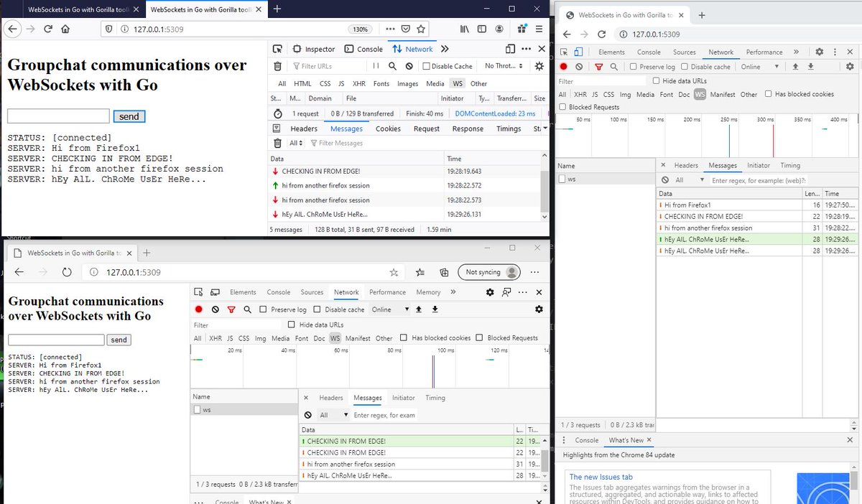Open Chrome devtools settings gear
This screenshot has width=862, height=504.
click(819, 52)
